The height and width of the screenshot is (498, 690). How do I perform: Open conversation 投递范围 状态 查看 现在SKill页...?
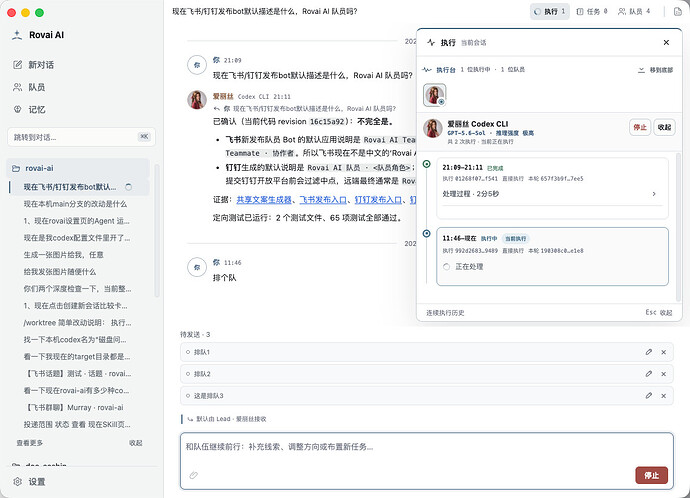[77, 425]
